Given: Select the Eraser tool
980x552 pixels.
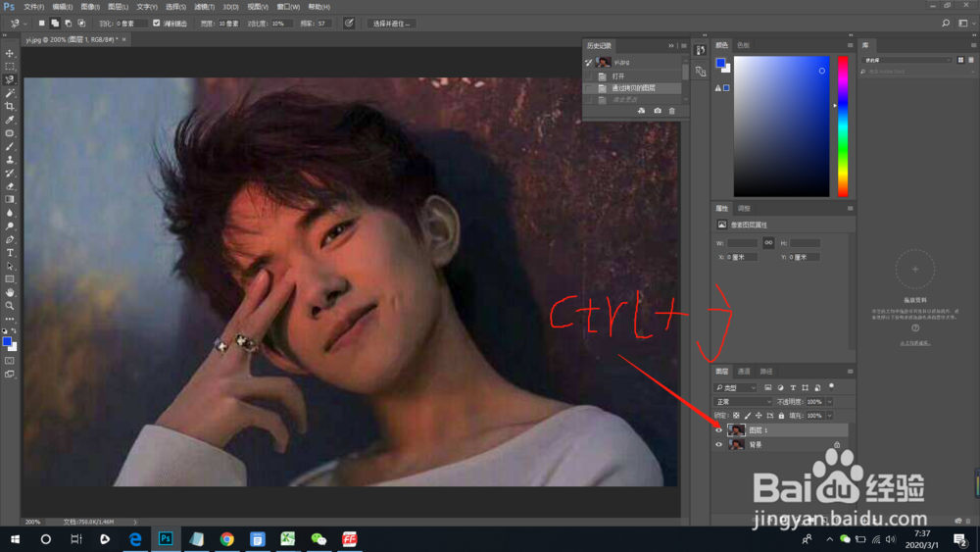Looking at the screenshot, I should (x=10, y=186).
